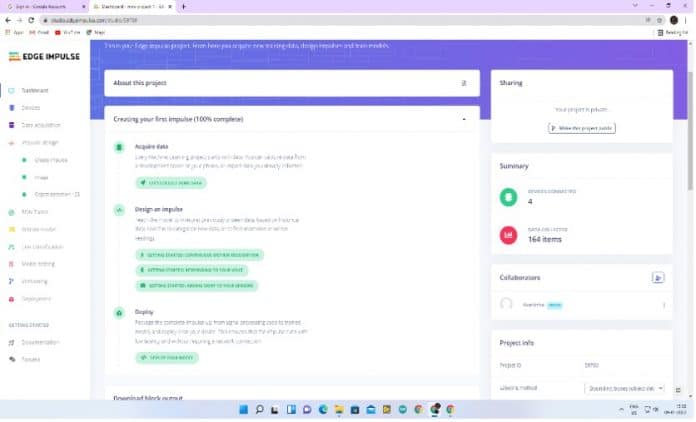Click the red Data Collected icon
The width and height of the screenshot is (696, 422).
coord(508,234)
